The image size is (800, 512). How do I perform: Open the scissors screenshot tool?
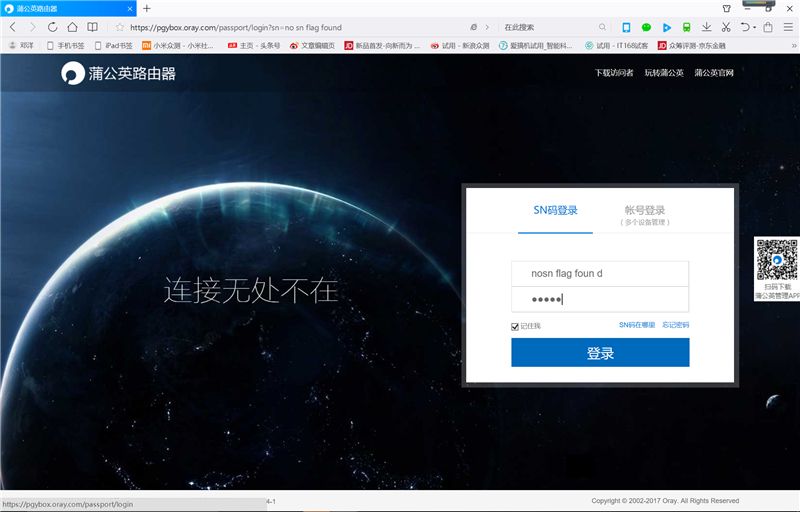point(726,27)
